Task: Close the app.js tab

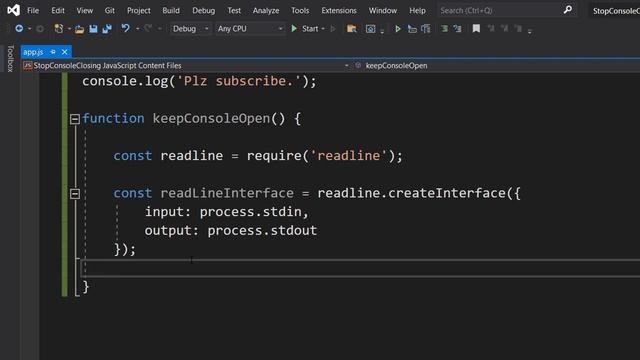Action: point(64,52)
